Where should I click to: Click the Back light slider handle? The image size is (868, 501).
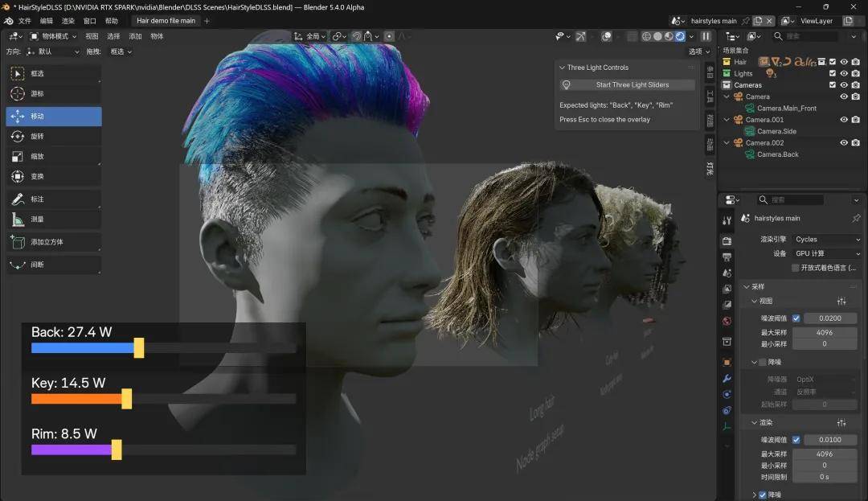(x=139, y=347)
